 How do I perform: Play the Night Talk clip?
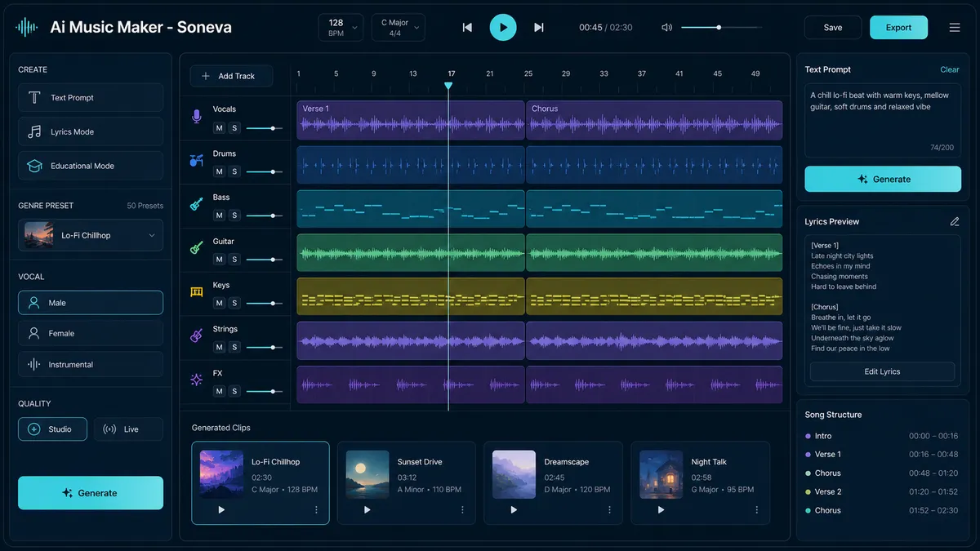tap(661, 509)
